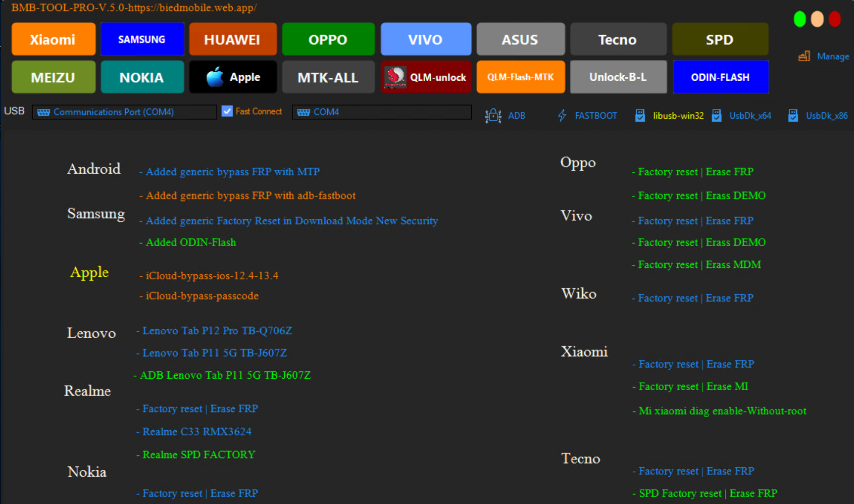Click 'Realme C33 RMX3624' entry

[x=194, y=432]
